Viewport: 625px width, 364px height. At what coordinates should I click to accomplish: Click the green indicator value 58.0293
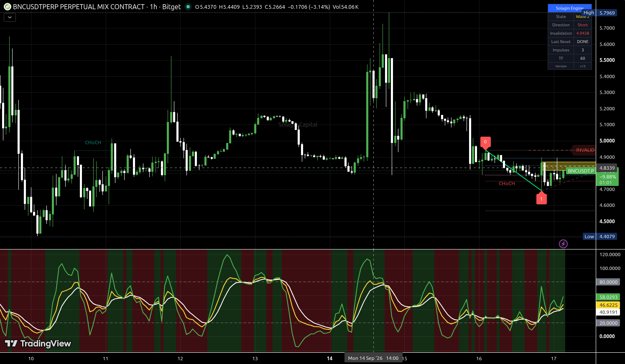(608, 298)
